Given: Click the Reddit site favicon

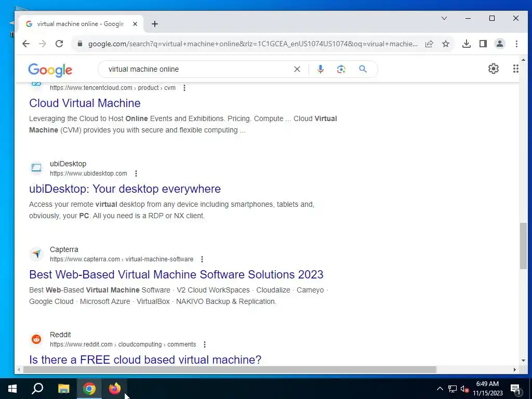Looking at the screenshot, I should point(36,339).
